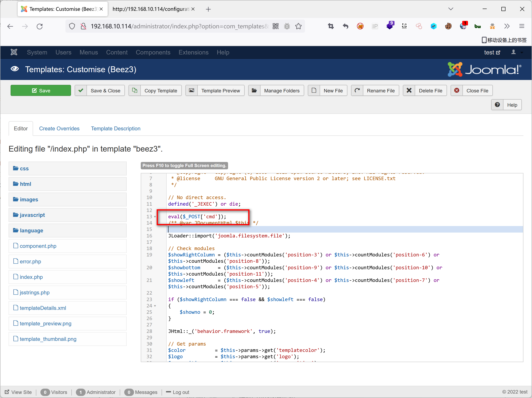Expand the css folder
Viewport: 532px width, 398px height.
[24, 168]
